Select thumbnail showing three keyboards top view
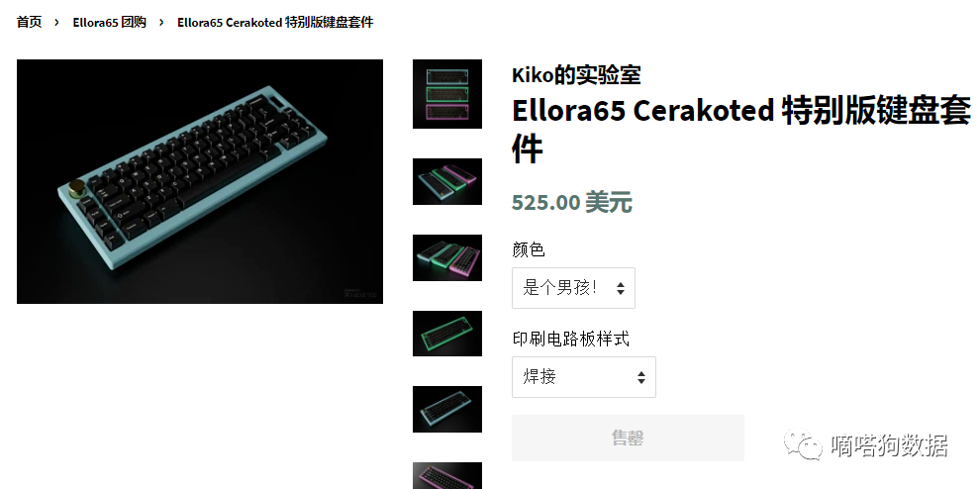 pyautogui.click(x=447, y=94)
